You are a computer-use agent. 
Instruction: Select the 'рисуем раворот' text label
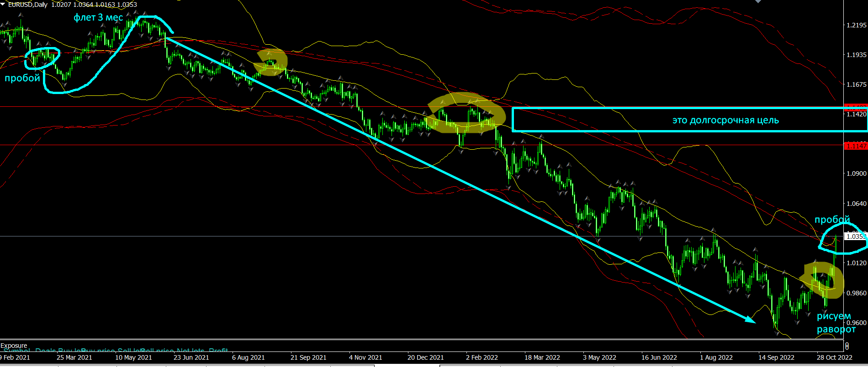(836, 323)
